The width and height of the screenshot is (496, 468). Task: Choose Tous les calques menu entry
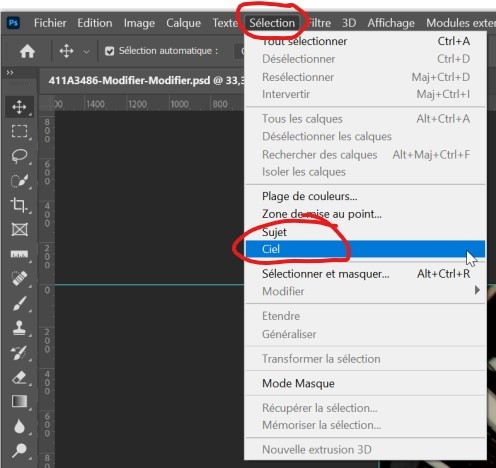(365, 119)
